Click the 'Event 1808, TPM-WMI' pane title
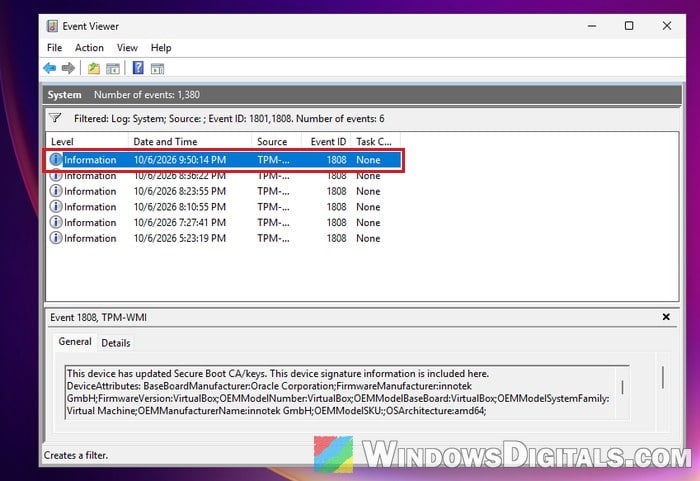The image size is (700, 481). pyautogui.click(x=98, y=318)
